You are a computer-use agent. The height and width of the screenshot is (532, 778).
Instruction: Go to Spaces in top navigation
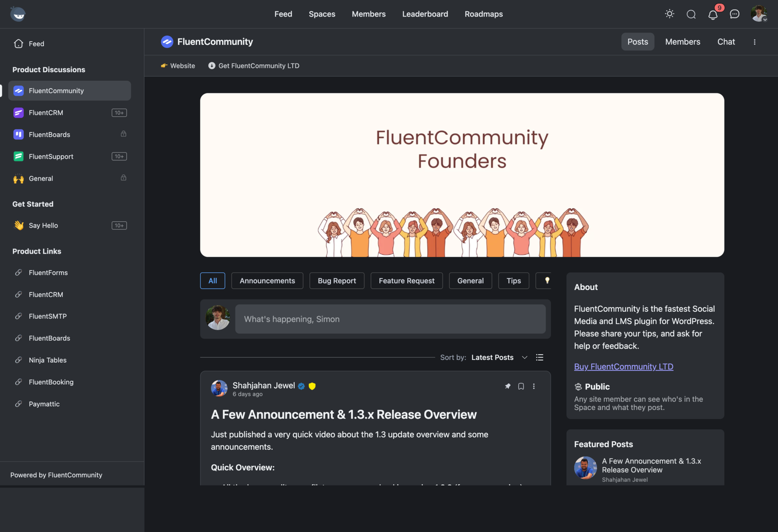pos(322,14)
